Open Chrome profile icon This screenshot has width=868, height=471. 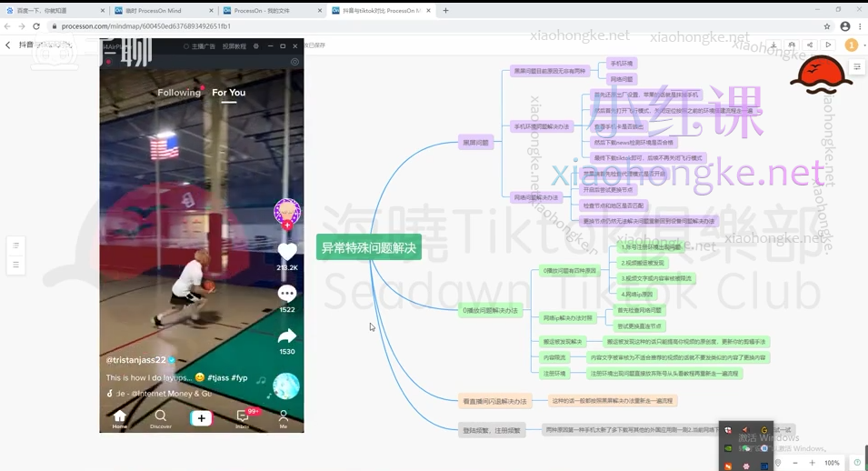tap(844, 26)
